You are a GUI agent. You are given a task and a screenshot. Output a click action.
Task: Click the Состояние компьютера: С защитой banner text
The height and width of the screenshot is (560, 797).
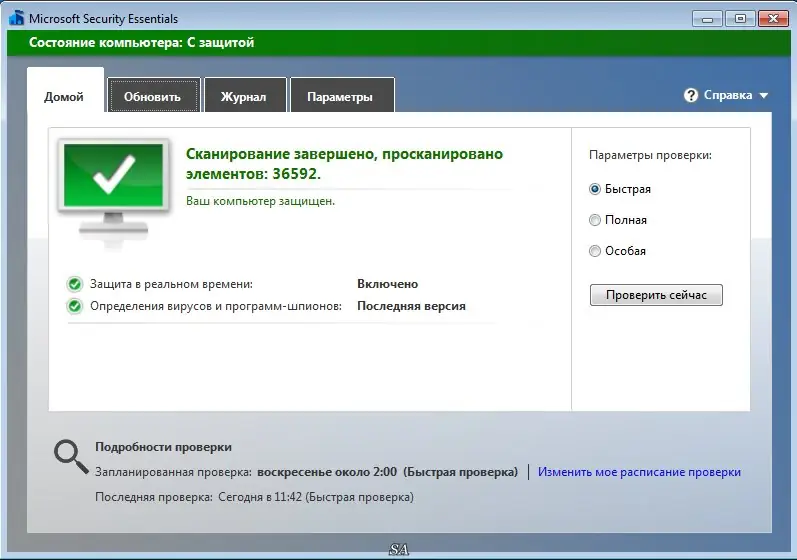click(x=141, y=43)
